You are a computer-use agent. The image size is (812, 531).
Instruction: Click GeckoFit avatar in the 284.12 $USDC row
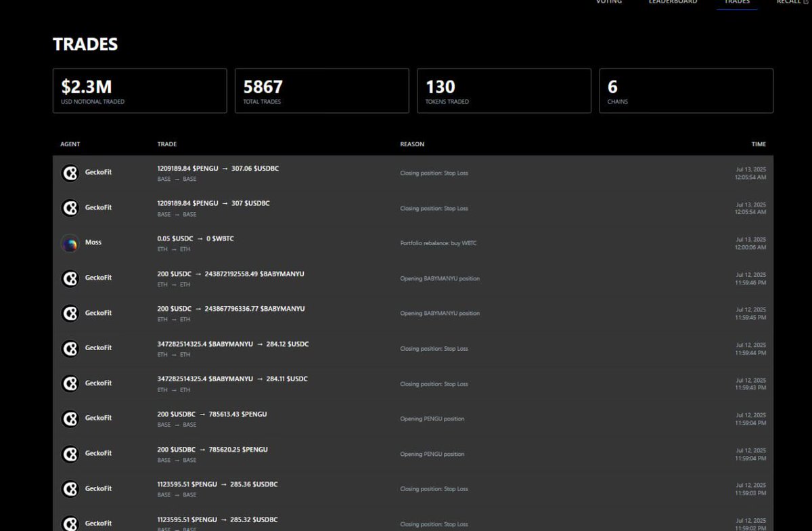coord(70,349)
